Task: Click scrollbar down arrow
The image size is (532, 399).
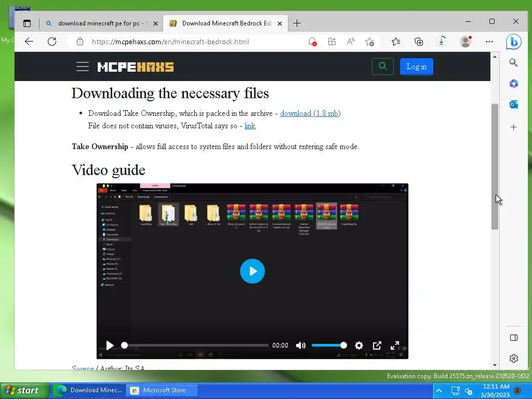Action: pyautogui.click(x=495, y=365)
